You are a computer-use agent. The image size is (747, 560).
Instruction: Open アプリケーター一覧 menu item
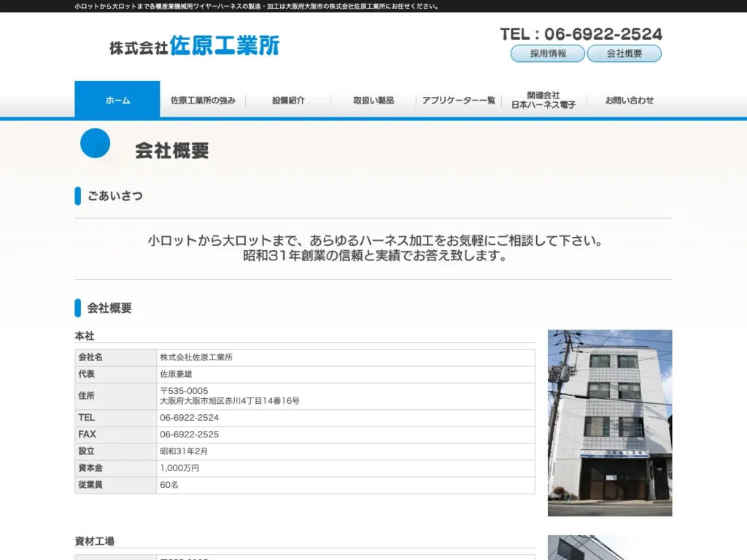click(x=459, y=101)
